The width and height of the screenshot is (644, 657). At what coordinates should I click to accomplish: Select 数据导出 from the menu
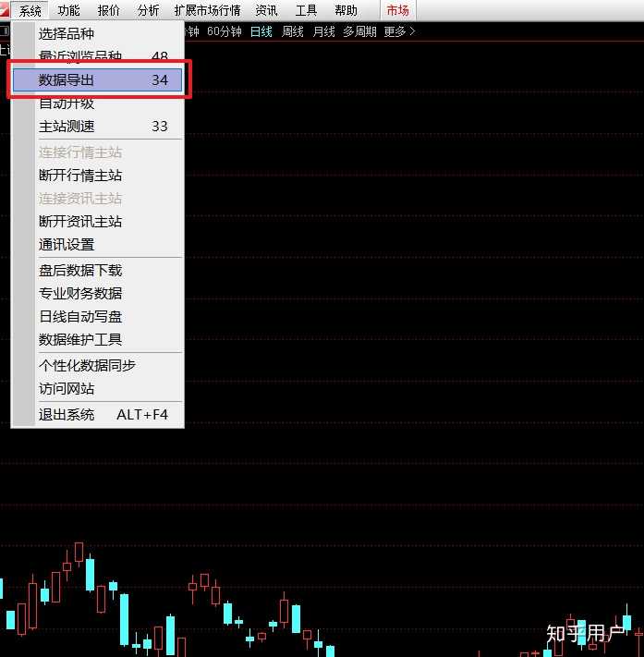tap(97, 80)
